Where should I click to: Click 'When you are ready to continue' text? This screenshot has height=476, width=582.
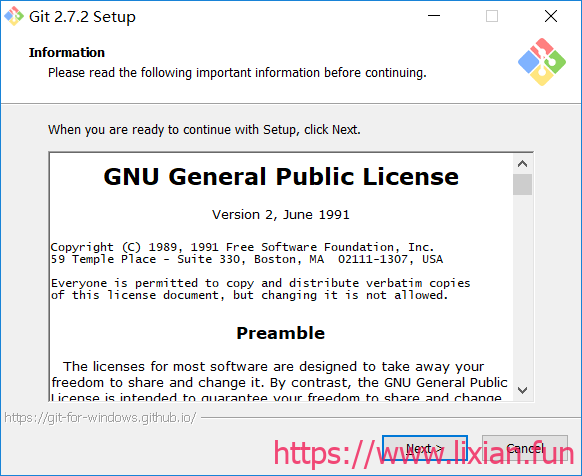click(204, 130)
